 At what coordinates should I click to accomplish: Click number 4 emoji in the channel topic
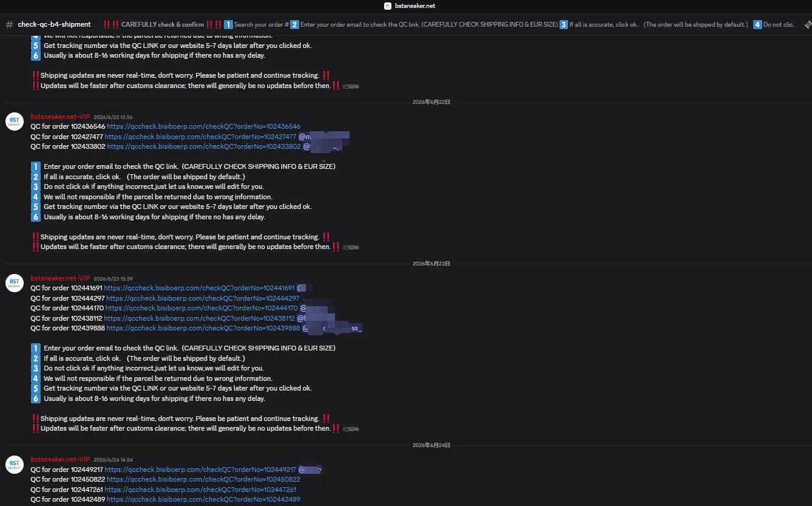point(757,24)
